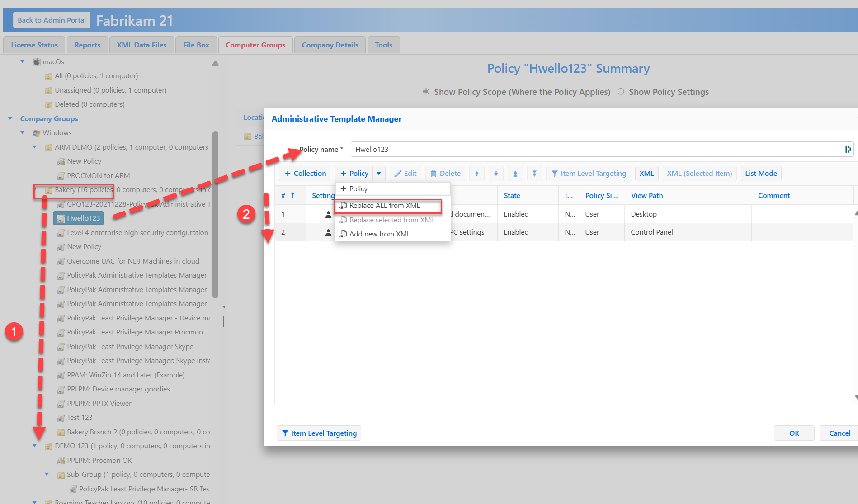
Task: Click user icon in settings row 1
Action: 328,214
